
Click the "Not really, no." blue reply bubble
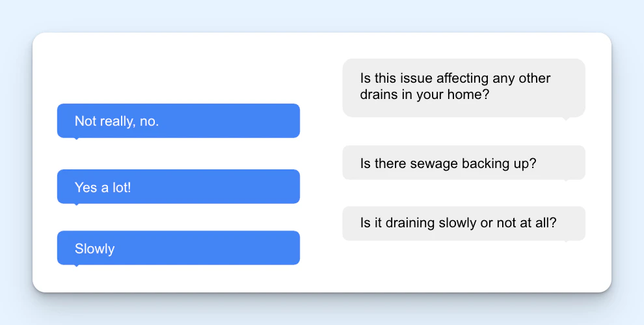(178, 120)
